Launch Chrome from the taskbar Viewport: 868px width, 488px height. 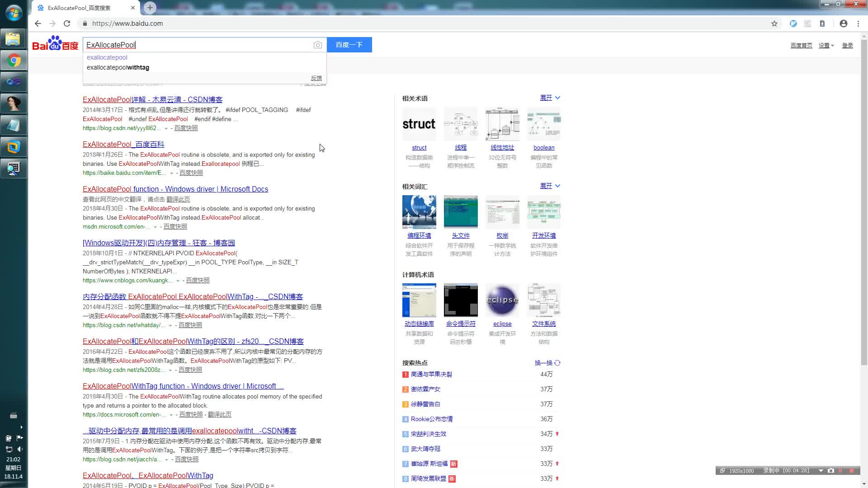tap(14, 61)
